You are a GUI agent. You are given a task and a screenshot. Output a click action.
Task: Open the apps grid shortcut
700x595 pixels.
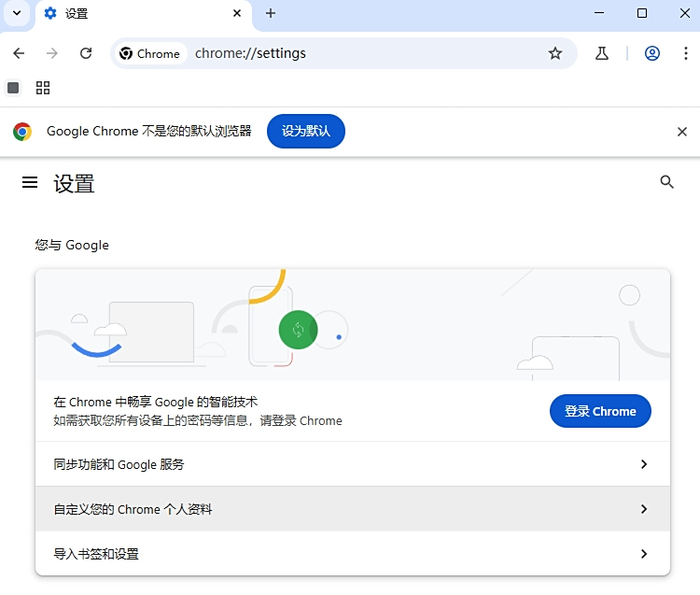(43, 88)
